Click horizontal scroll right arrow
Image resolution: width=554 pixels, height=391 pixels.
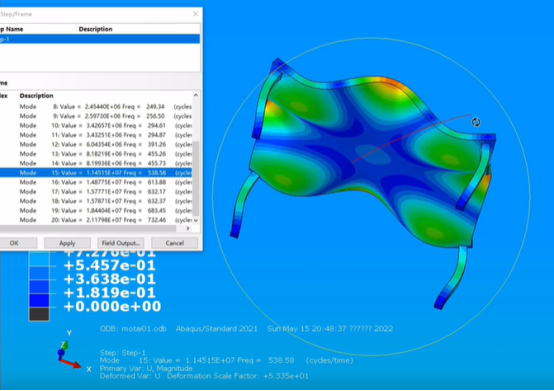click(x=188, y=229)
